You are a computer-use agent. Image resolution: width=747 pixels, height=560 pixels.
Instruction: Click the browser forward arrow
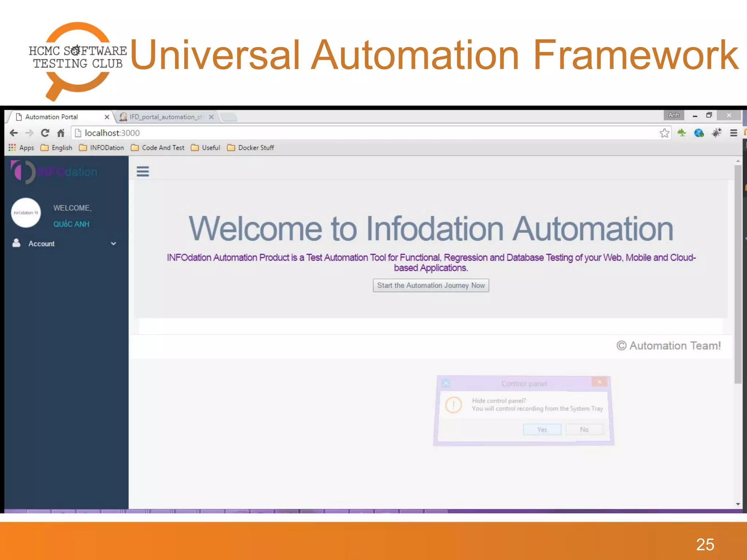30,133
